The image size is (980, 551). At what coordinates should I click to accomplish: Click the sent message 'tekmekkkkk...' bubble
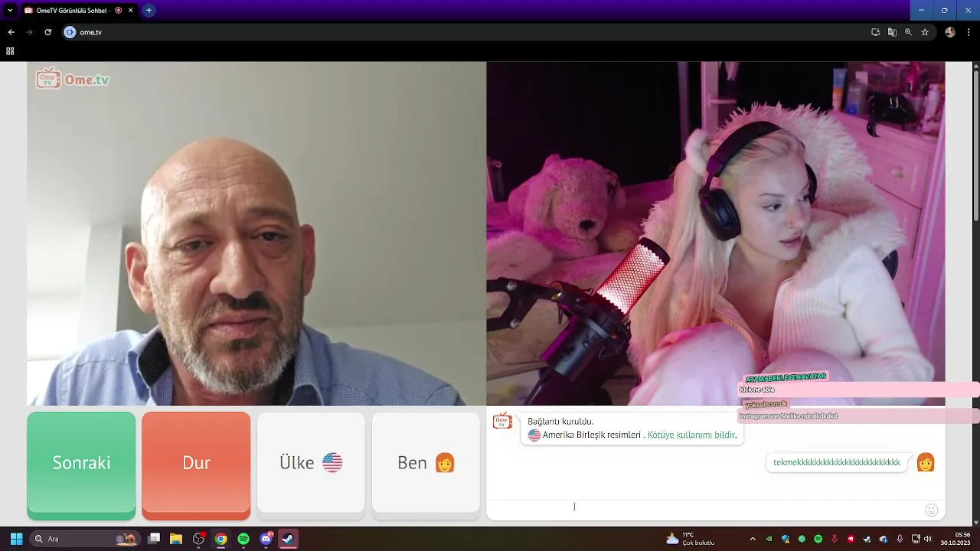837,462
